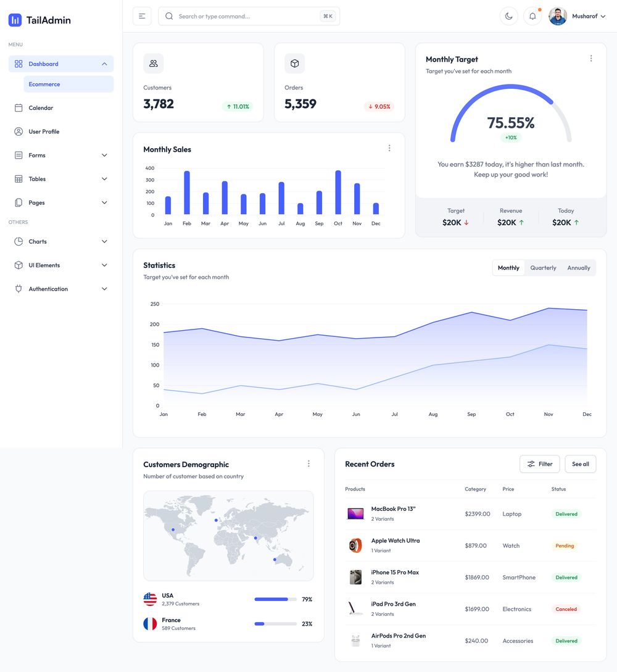The height and width of the screenshot is (672, 617).
Task: Select Ecommerce in the sidebar menu
Action: point(44,85)
